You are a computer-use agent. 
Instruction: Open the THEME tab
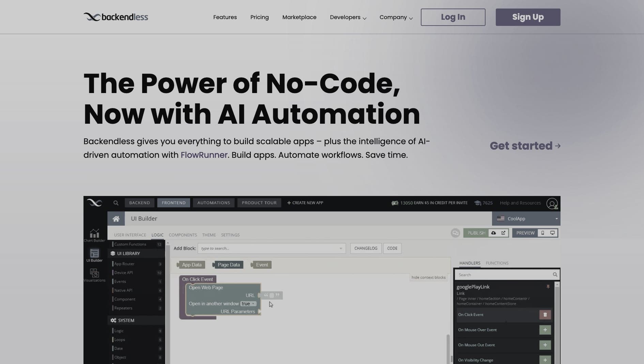(209, 235)
